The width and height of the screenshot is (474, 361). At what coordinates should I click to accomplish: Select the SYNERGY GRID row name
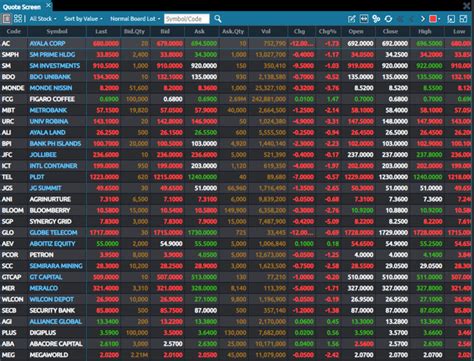(x=50, y=221)
